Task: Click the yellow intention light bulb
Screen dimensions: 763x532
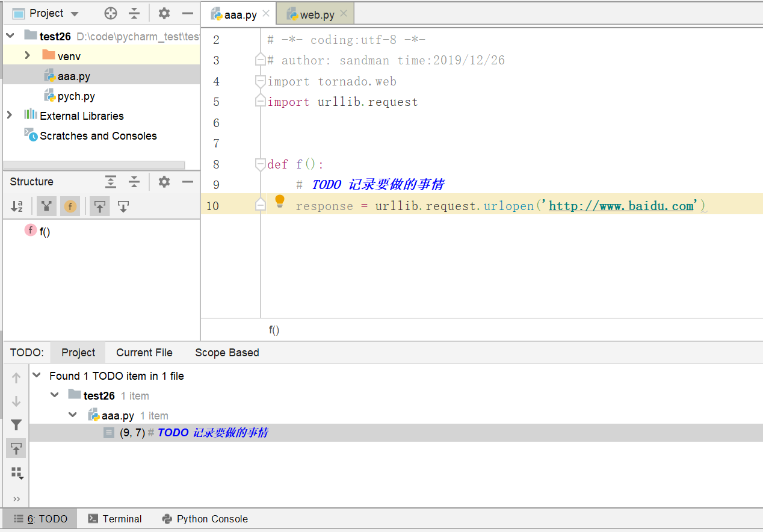Action: pyautogui.click(x=280, y=202)
